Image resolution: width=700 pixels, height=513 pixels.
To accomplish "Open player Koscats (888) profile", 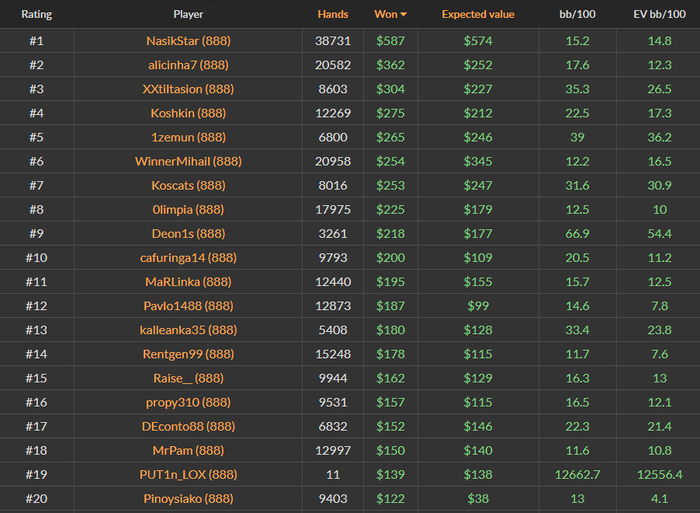I will pyautogui.click(x=188, y=186).
